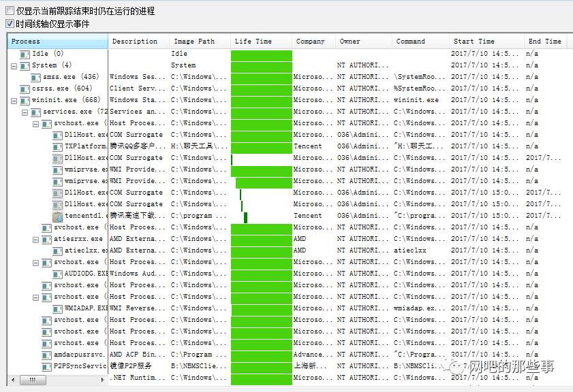Collapse the System (4) tree node
573x392 pixels.
tap(14, 65)
